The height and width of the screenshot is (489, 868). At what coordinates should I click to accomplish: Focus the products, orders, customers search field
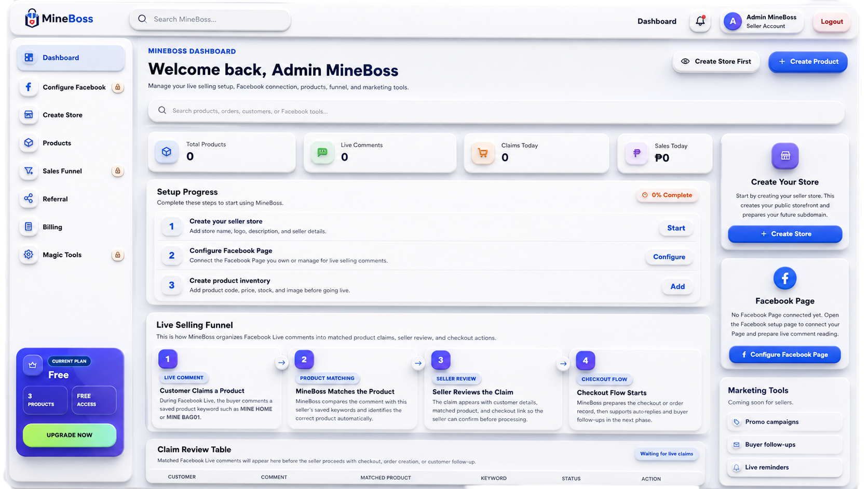click(496, 111)
